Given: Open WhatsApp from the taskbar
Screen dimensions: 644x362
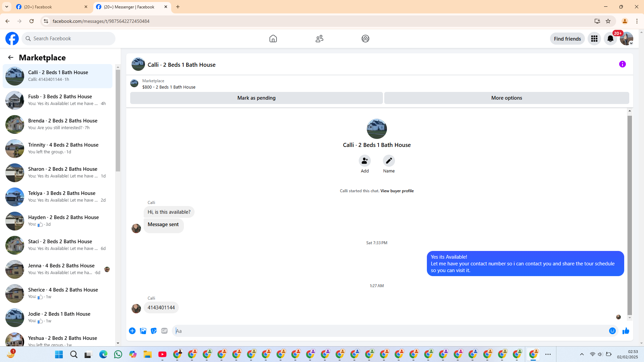Looking at the screenshot, I should click(x=118, y=354).
